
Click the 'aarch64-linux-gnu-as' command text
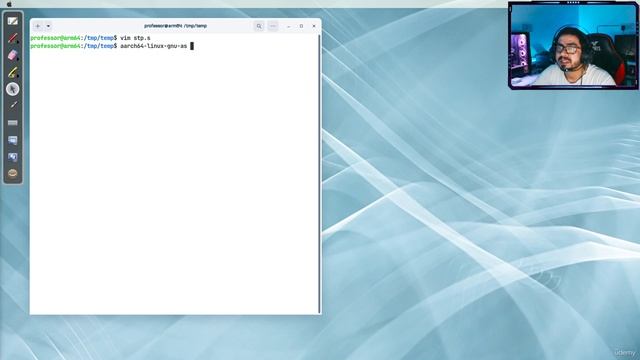coord(153,46)
